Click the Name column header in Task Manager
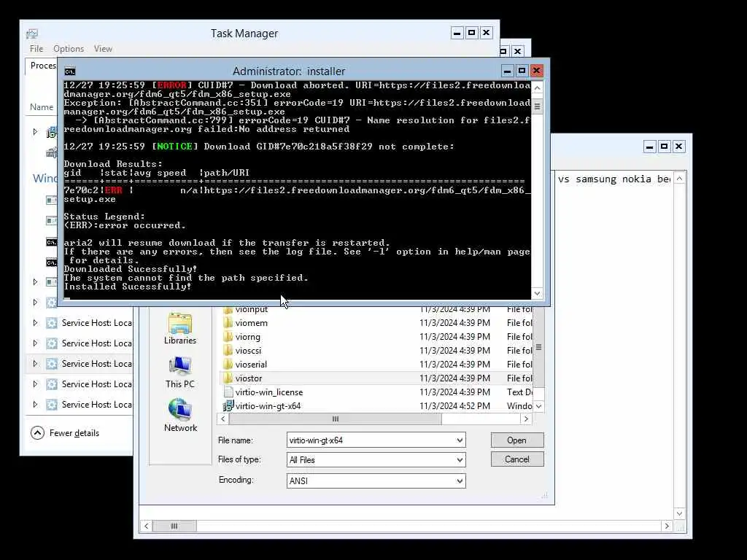The image size is (747, 560). pos(42,107)
